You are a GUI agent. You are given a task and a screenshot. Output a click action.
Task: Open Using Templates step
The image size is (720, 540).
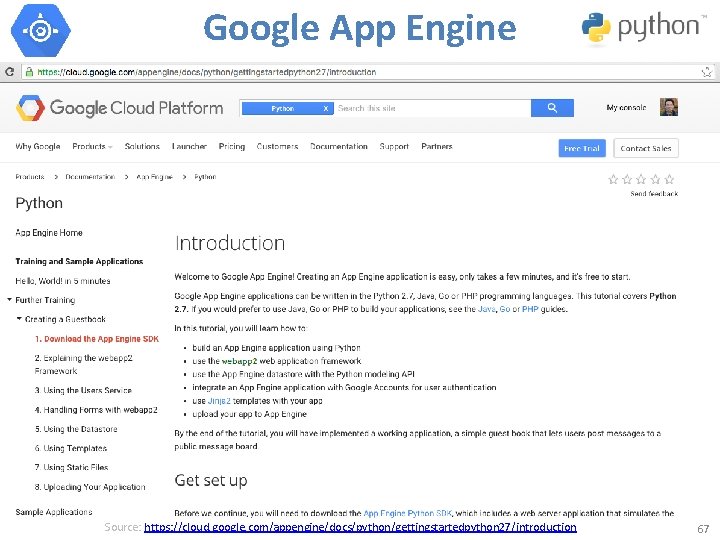pyautogui.click(x=71, y=448)
